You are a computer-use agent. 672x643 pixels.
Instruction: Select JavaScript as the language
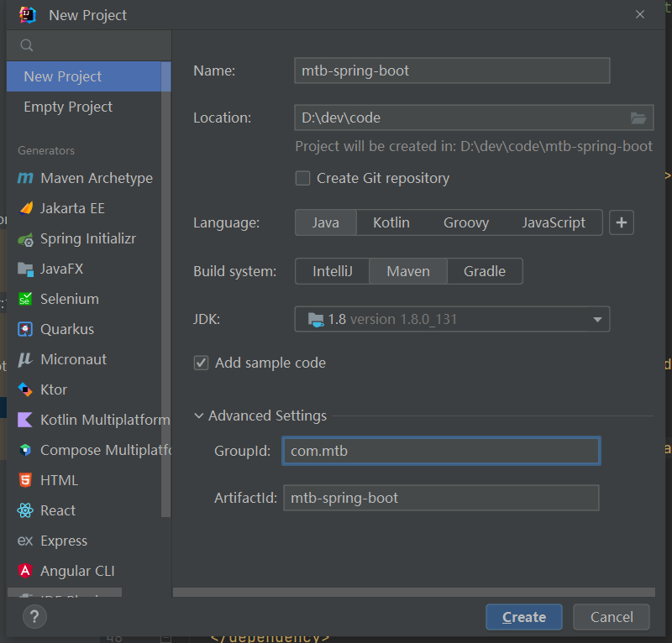click(x=554, y=222)
